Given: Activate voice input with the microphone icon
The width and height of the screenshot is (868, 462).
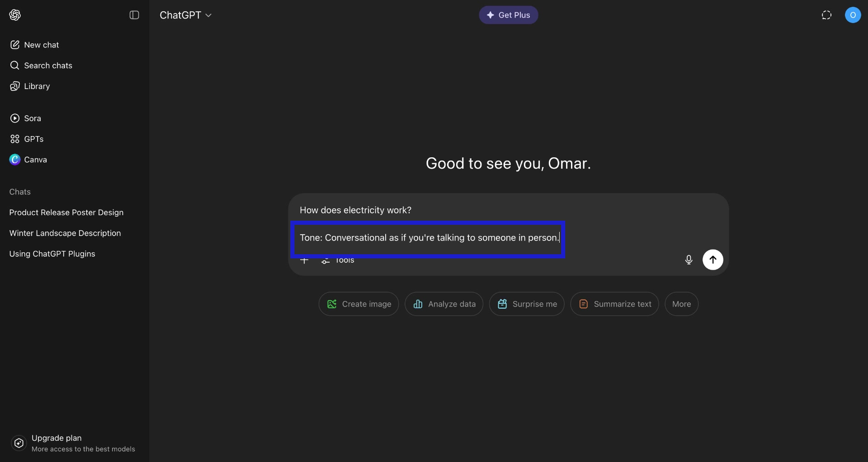Looking at the screenshot, I should (x=688, y=259).
